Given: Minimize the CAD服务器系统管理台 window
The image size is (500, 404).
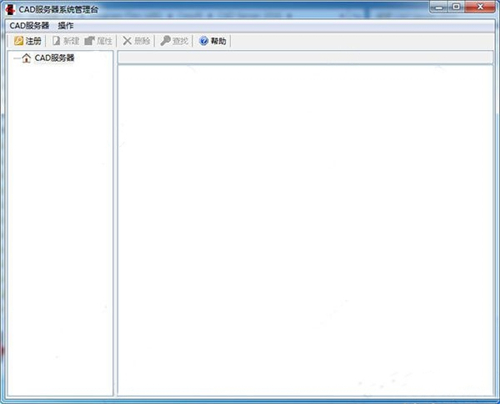Looking at the screenshot, I should [x=439, y=7].
